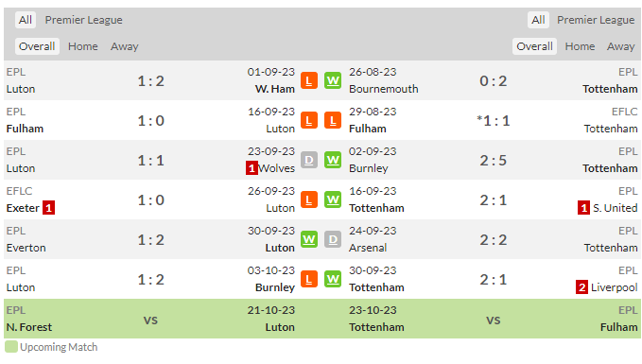
Task: Click the green Upcoming Match legend swatch
Action: 11,347
